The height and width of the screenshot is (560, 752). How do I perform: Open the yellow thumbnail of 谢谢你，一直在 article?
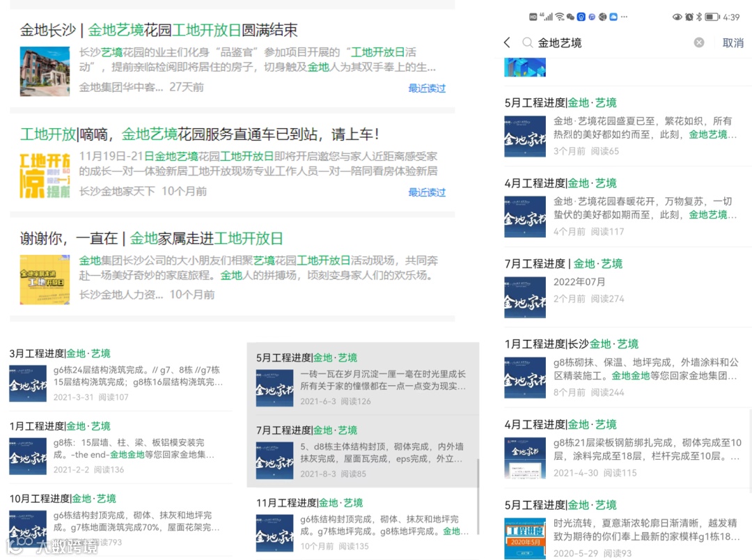tap(45, 280)
